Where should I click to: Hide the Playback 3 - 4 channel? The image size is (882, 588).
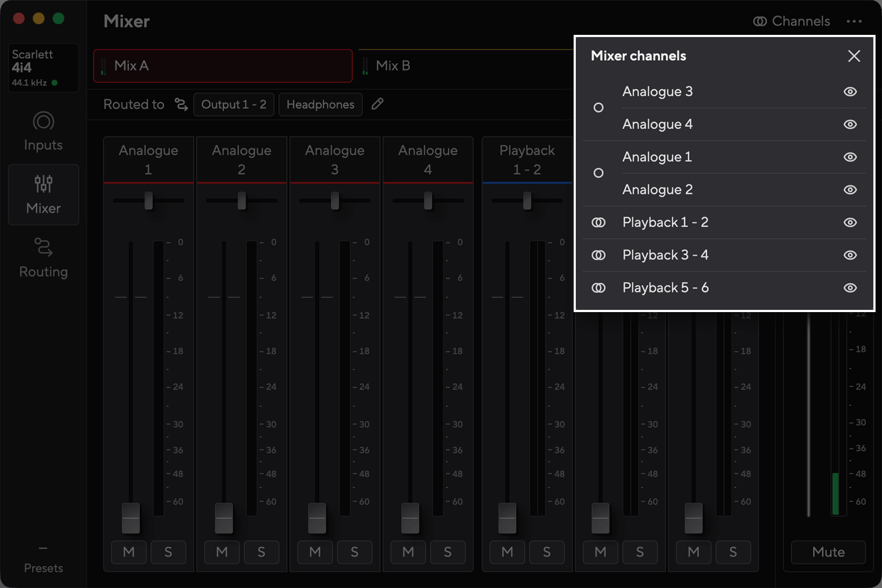point(850,255)
